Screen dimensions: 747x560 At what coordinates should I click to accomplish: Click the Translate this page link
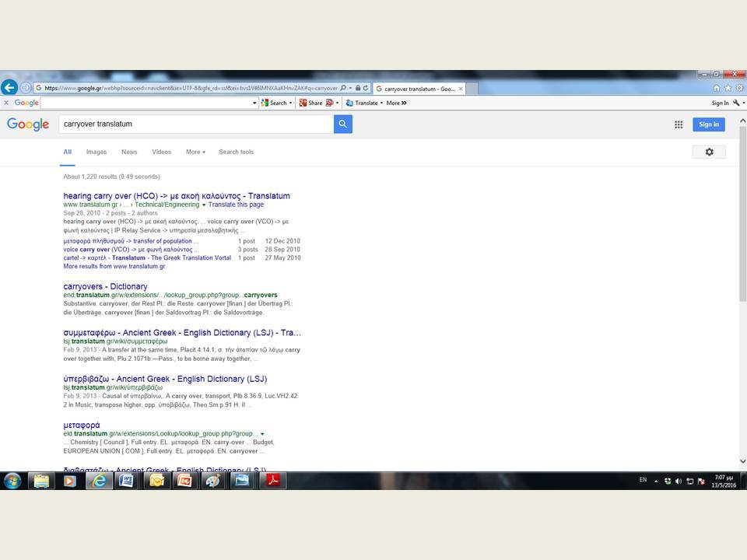coord(236,205)
